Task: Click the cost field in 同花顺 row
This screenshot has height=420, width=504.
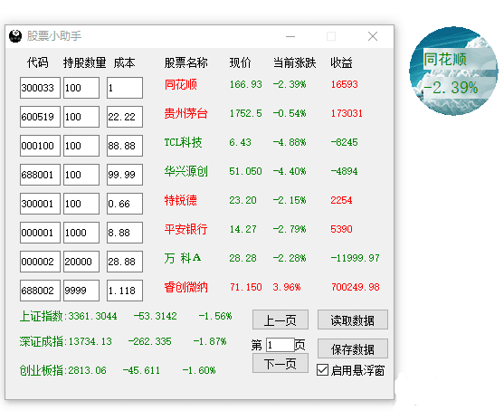Action: 125,88
